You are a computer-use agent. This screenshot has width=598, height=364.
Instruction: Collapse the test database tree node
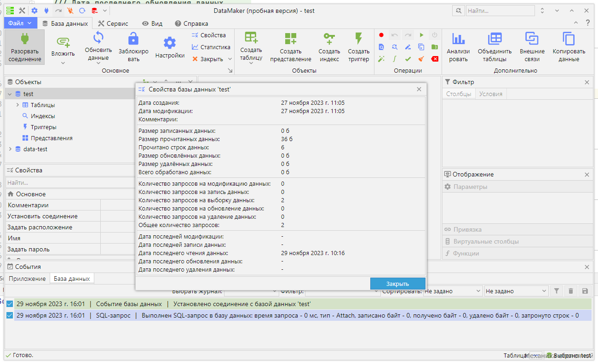pyautogui.click(x=10, y=94)
